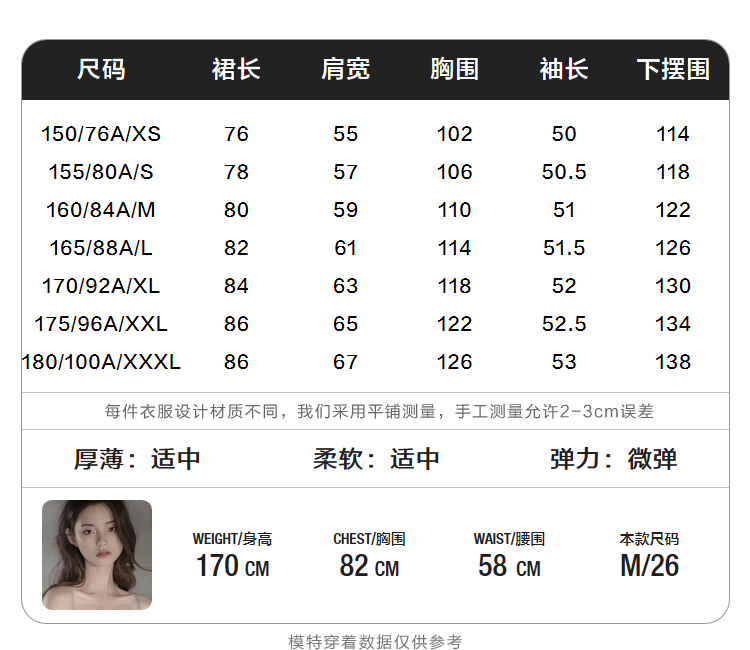Select skirt length 86 in XXL row

pyautogui.click(x=236, y=324)
